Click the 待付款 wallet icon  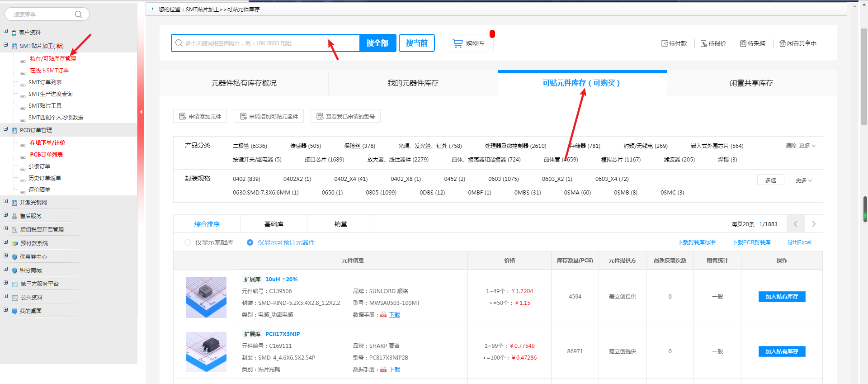coord(664,43)
